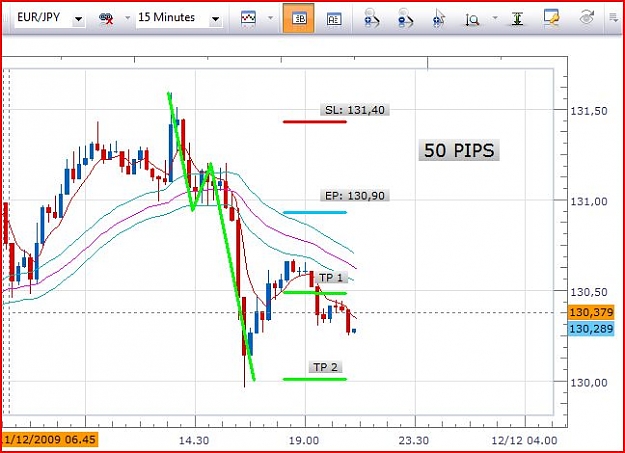The height and width of the screenshot is (453, 625).
Task: Expand the vertical scale dropdown arrow
Action: [495, 18]
